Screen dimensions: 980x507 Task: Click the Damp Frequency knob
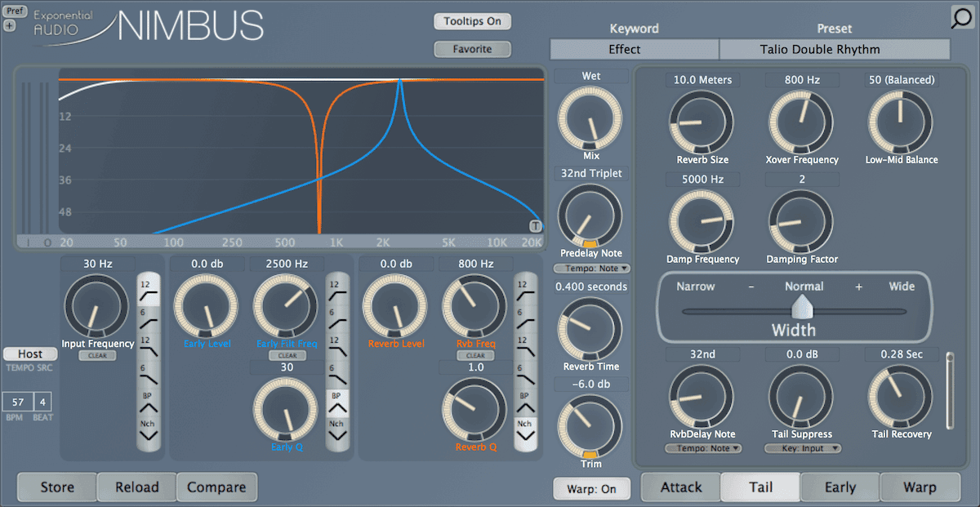pos(702,222)
